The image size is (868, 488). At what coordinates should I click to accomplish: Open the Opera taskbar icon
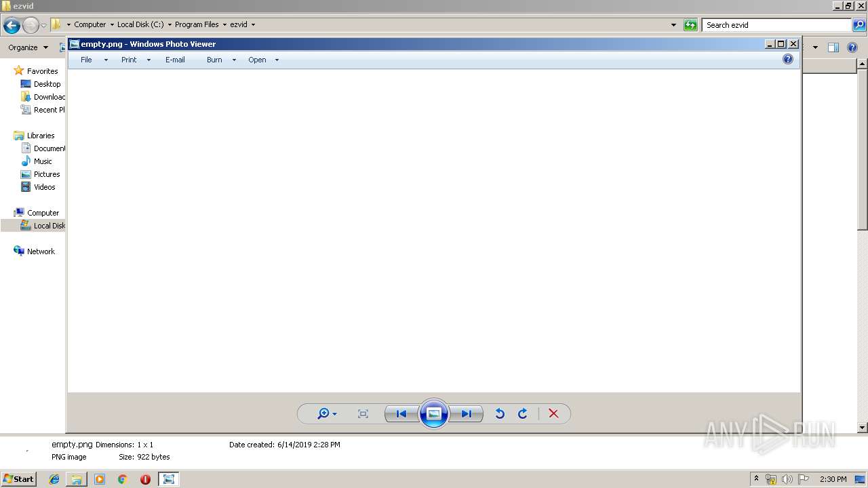click(x=145, y=479)
